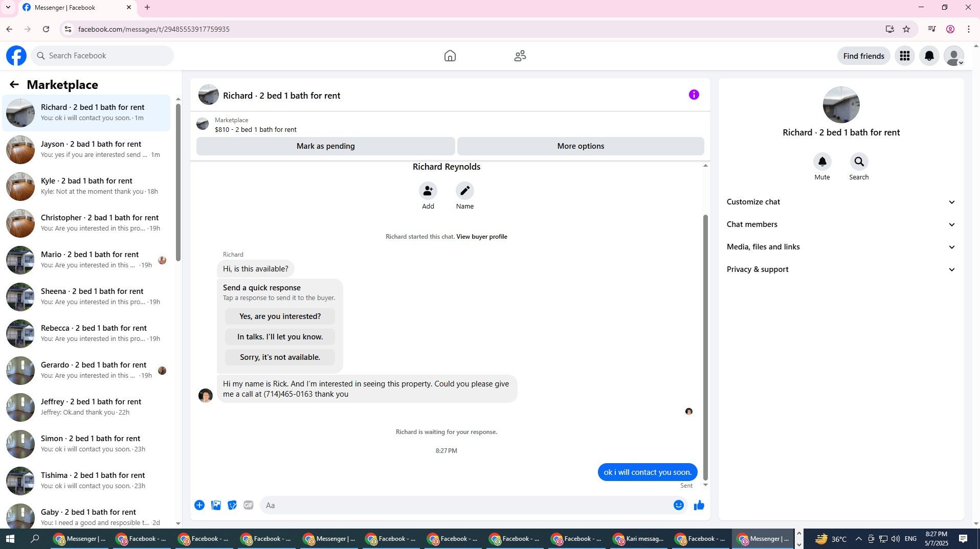Open View buyer profile link
The width and height of the screenshot is (980, 549).
(x=481, y=237)
